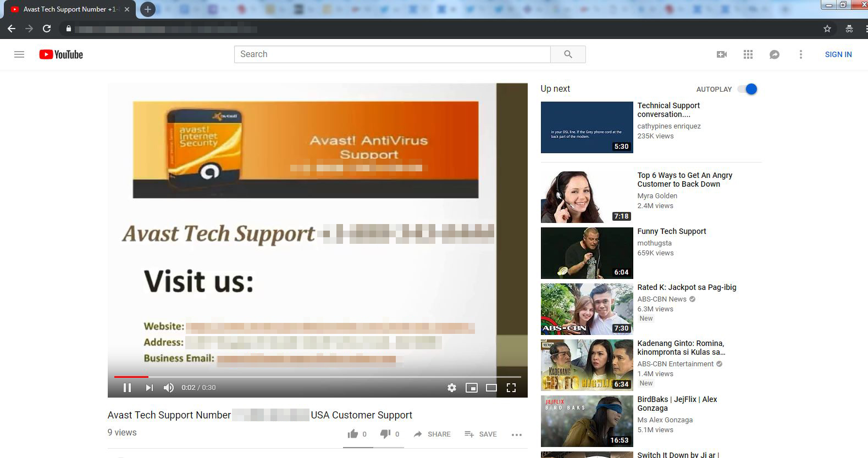Open Technical Support conversation video thumbnail

pyautogui.click(x=587, y=127)
